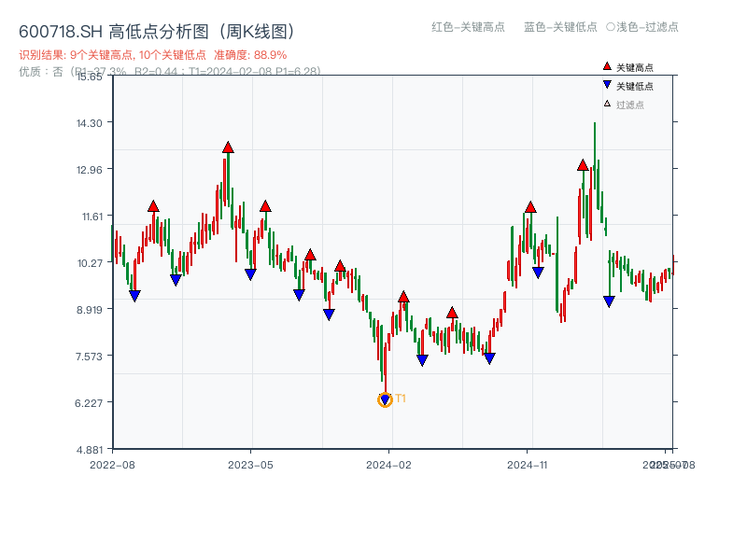Select the lowest blue triangle marker above T1
This screenshot has width=747, height=560.
385,399
